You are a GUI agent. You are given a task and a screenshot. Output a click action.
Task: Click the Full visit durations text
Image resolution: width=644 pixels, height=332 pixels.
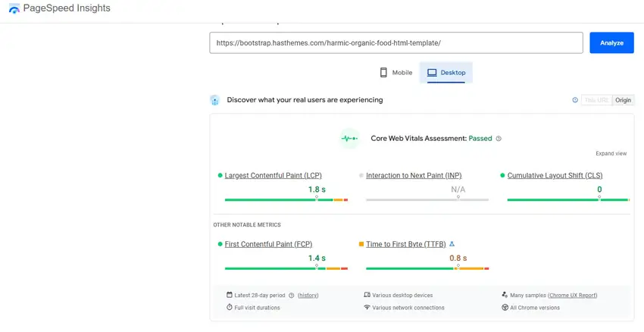pos(257,307)
